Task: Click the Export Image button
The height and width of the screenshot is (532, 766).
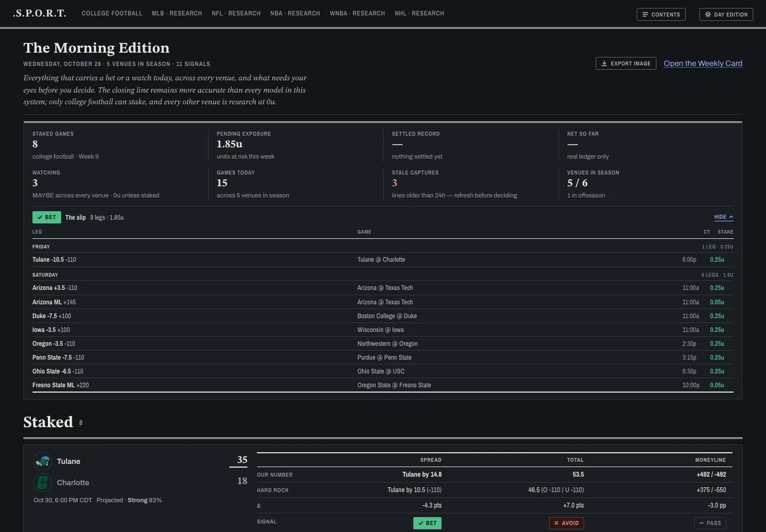Action: (x=626, y=63)
